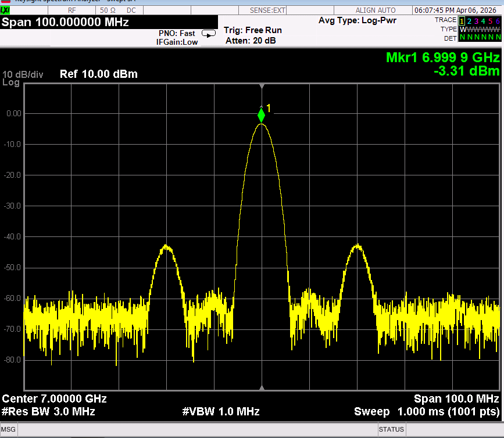The width and height of the screenshot is (504, 438).
Task: Click the TYPE row trace indicators
Action: [x=480, y=29]
